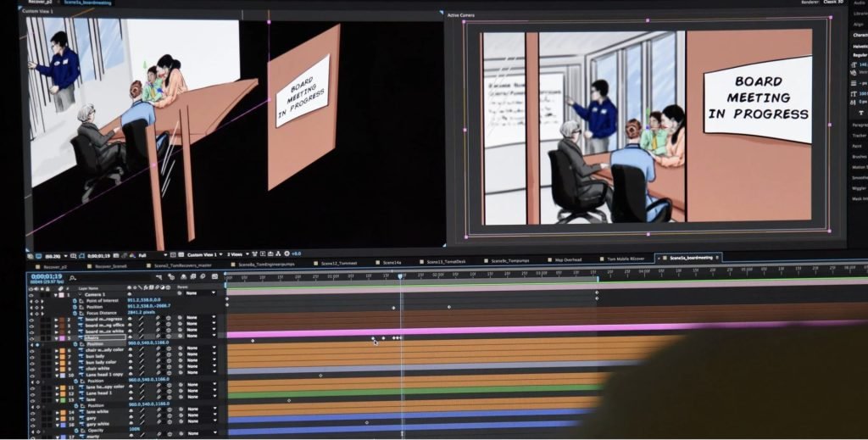Toggle the transparency grid icon in viewer bar
Screen dimensions: 868x440
pyautogui.click(x=181, y=255)
